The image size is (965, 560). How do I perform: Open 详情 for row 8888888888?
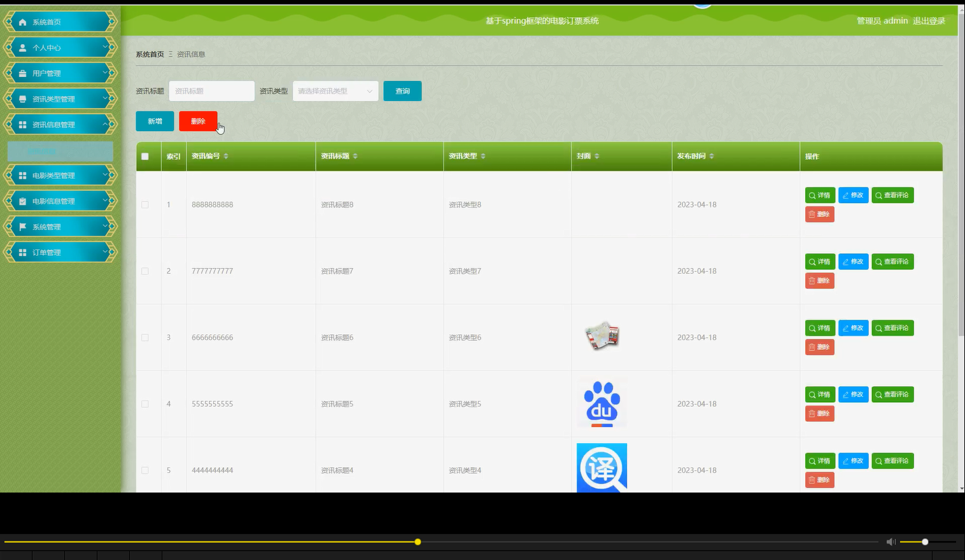820,195
